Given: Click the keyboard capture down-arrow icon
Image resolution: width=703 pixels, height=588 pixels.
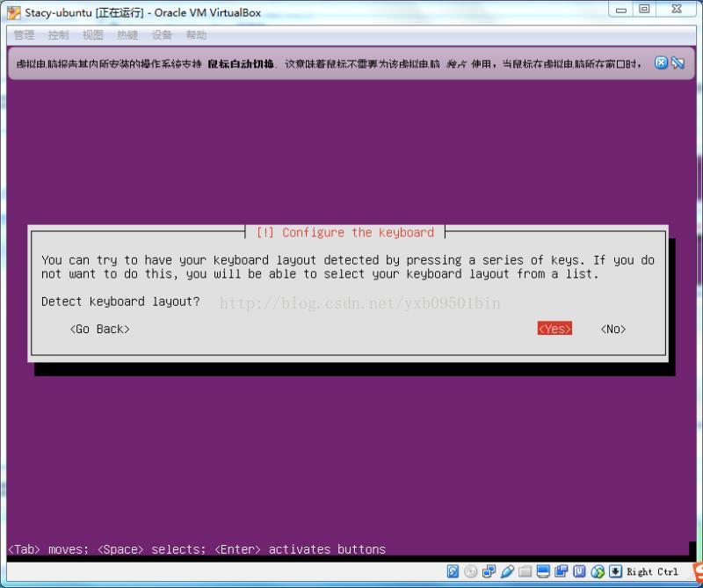Looking at the screenshot, I should pyautogui.click(x=616, y=571).
